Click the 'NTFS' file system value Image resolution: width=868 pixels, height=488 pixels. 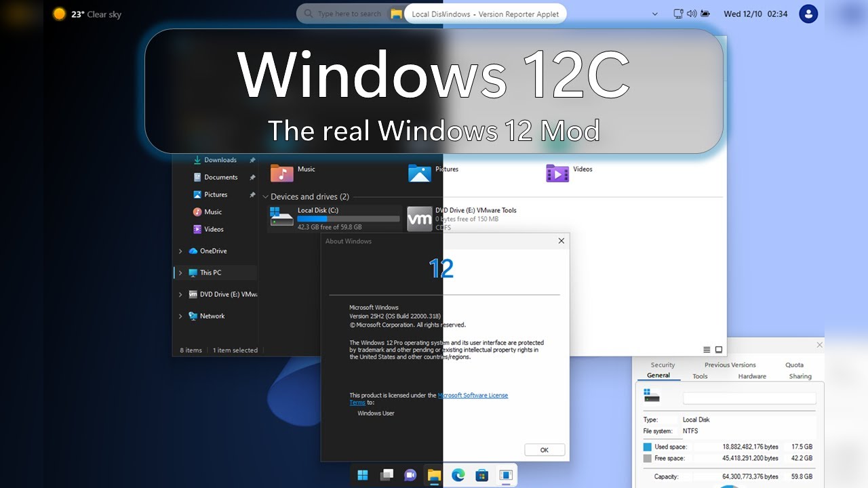click(x=690, y=431)
